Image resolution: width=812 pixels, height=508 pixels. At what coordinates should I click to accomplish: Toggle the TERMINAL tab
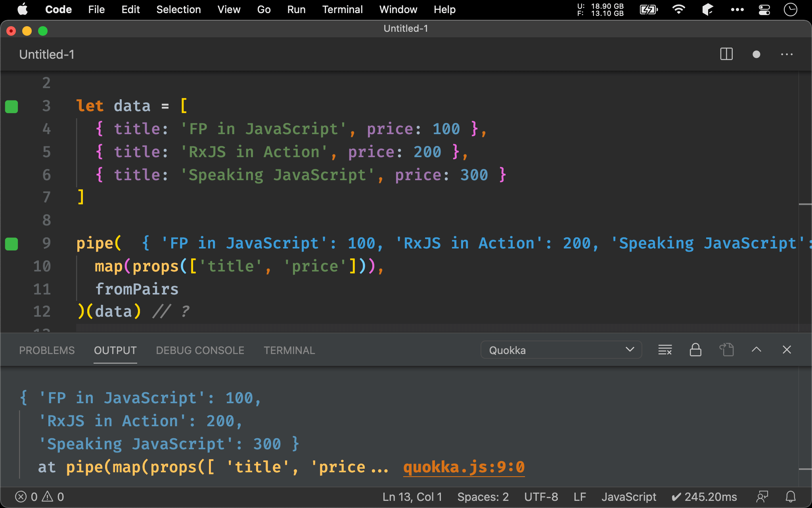coord(289,350)
